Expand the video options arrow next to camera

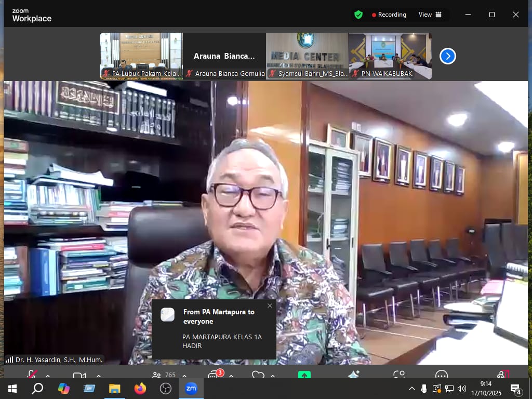(99, 376)
